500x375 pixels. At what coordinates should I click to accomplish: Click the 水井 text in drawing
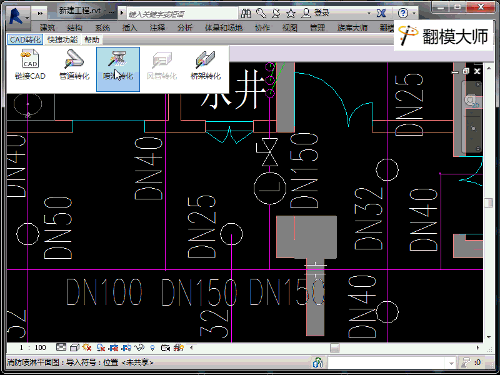point(232,90)
